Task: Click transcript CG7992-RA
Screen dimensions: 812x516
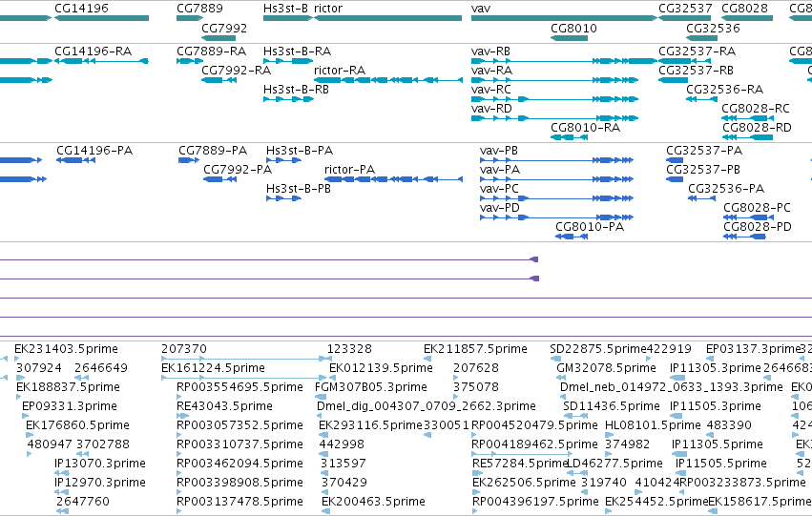Action: (236, 70)
